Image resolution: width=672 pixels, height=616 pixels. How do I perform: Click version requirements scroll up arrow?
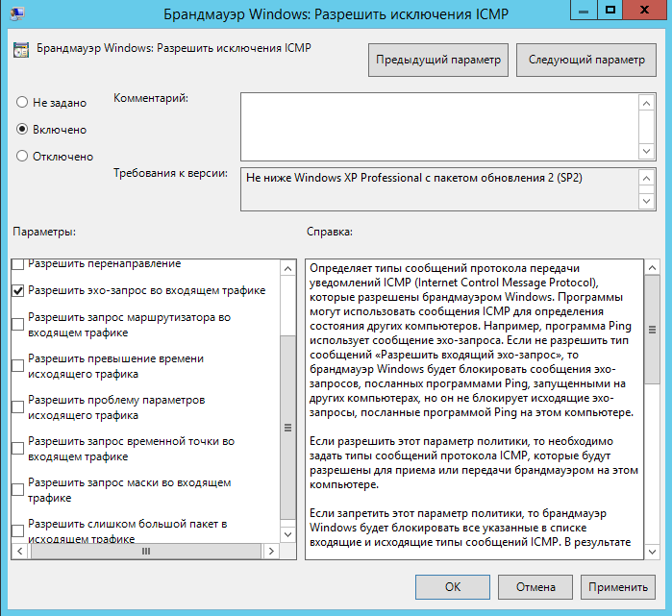[647, 178]
